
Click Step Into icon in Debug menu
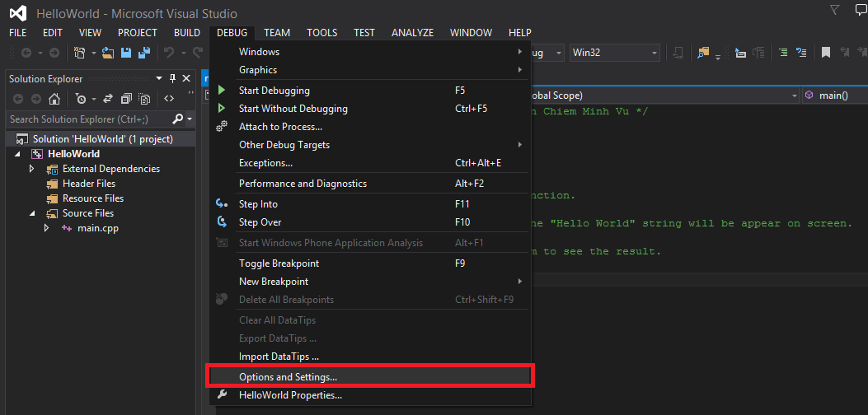point(222,203)
